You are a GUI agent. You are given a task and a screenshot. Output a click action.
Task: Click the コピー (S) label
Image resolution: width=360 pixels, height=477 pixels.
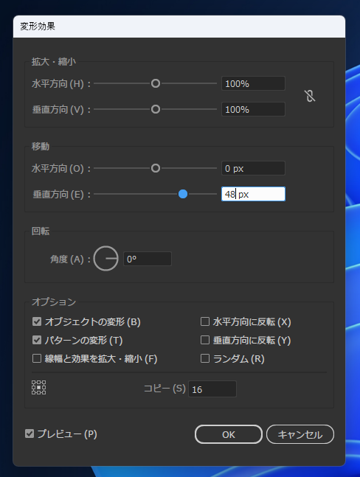(x=165, y=388)
